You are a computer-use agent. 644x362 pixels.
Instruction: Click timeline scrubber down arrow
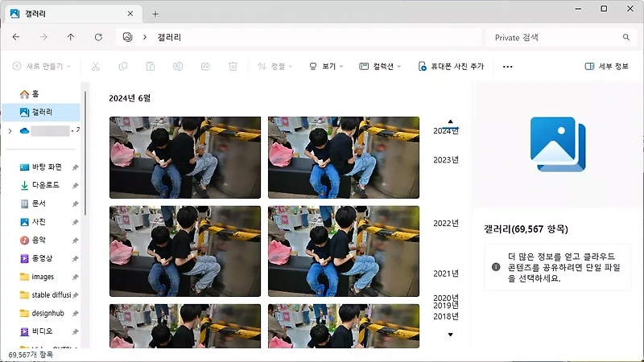[451, 335]
